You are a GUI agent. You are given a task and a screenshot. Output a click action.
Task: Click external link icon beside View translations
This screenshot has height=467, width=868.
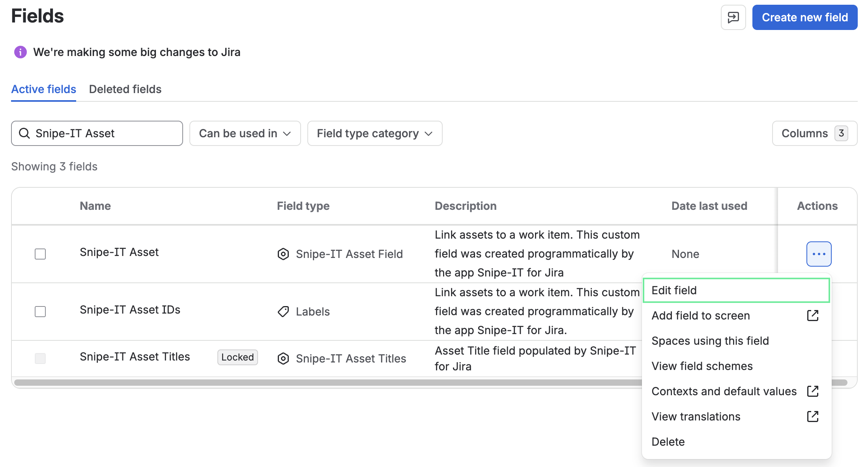click(x=813, y=417)
